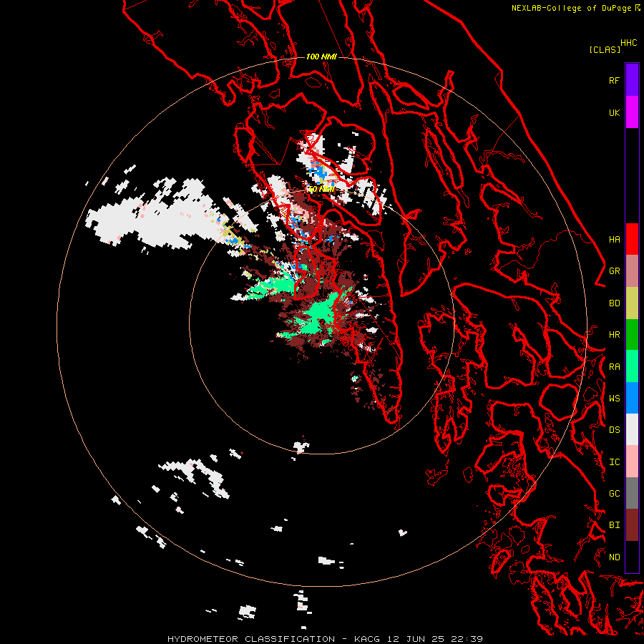Select the GR dusty pink legend swatch

632,271
